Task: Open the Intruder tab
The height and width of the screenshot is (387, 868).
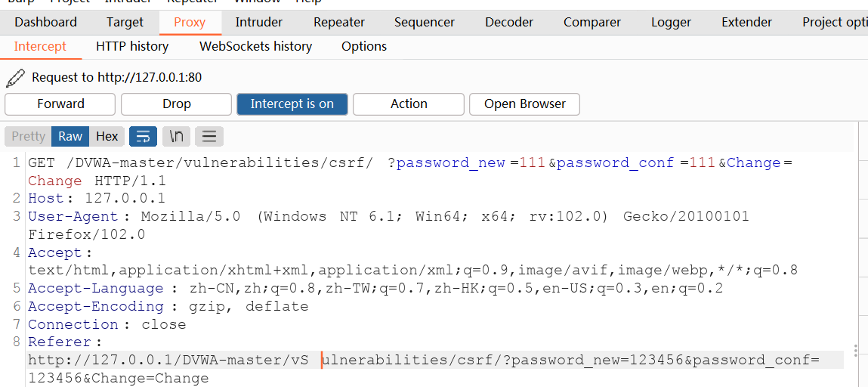Action: click(x=258, y=22)
